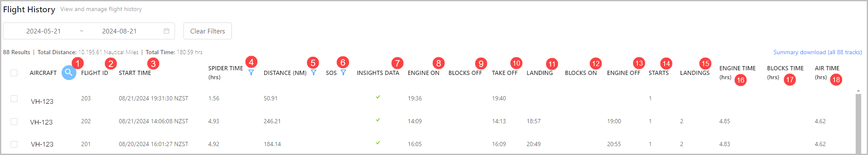Click the calendar icon in date range
Screen dimensions: 868x155
pos(166,31)
